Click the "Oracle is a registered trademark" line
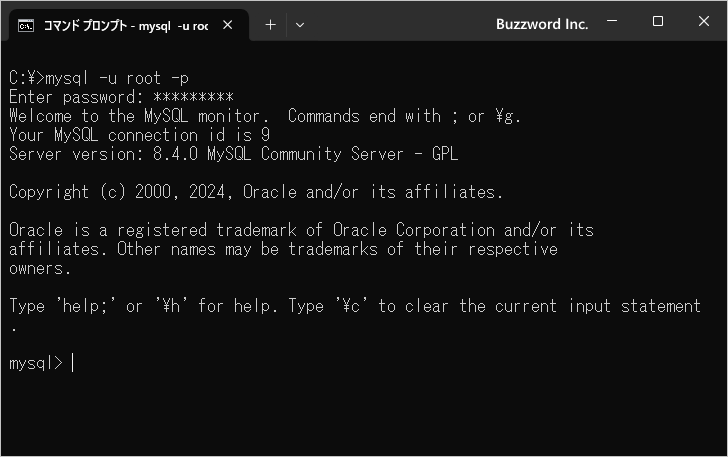Viewport: 728px width, 457px height. pos(301,230)
